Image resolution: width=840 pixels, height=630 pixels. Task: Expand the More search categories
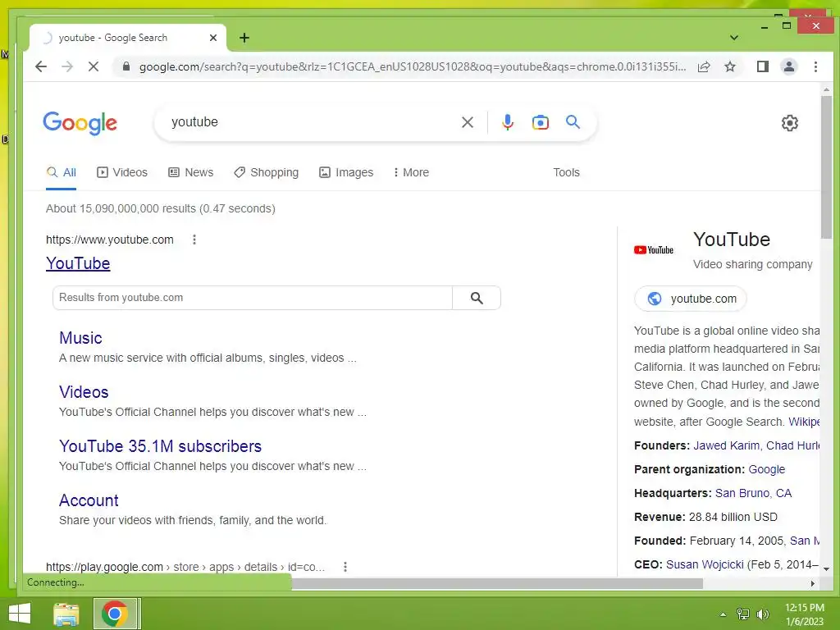pos(411,172)
